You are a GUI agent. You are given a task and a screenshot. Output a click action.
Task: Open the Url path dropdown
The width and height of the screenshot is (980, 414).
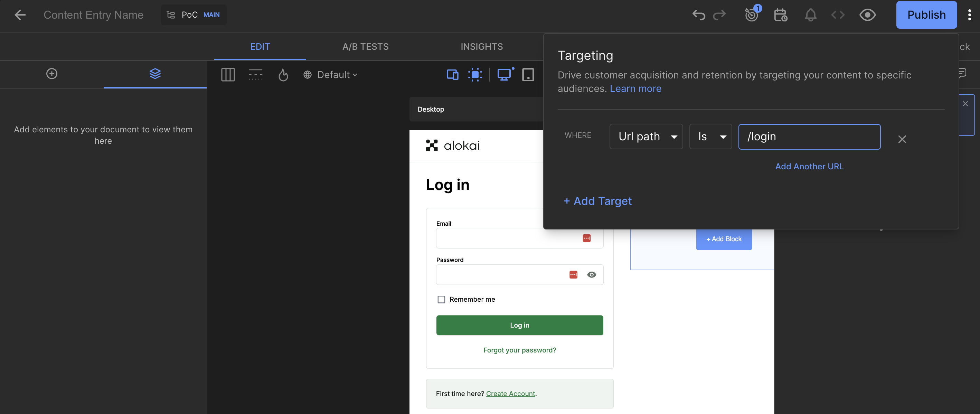(x=646, y=137)
